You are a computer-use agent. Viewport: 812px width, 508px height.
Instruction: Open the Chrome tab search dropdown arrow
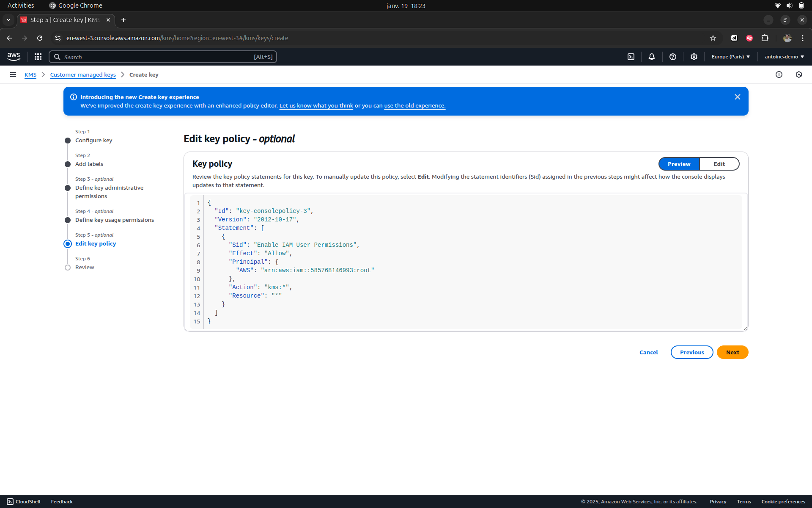[8, 20]
